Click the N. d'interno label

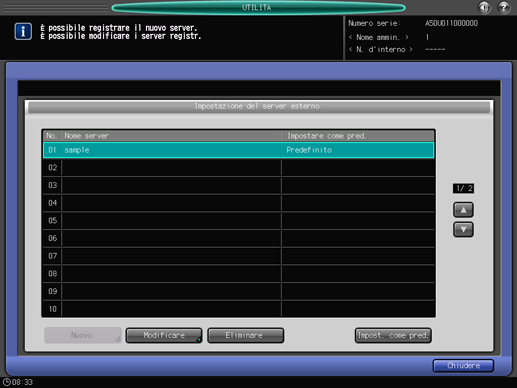pyautogui.click(x=381, y=49)
